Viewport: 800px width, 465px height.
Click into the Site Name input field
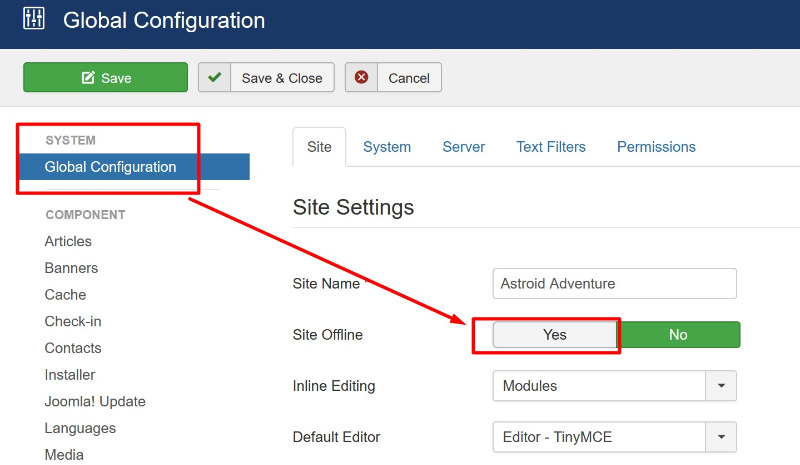point(615,284)
